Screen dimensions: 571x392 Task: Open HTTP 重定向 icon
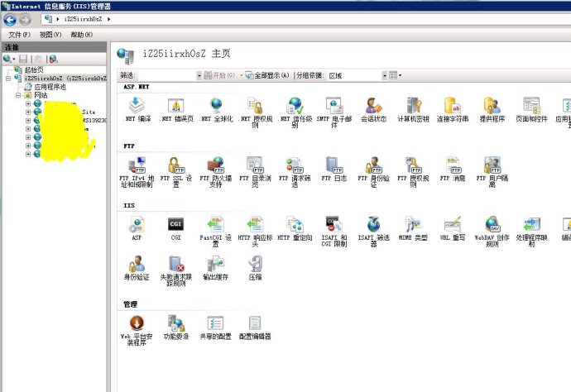click(295, 225)
